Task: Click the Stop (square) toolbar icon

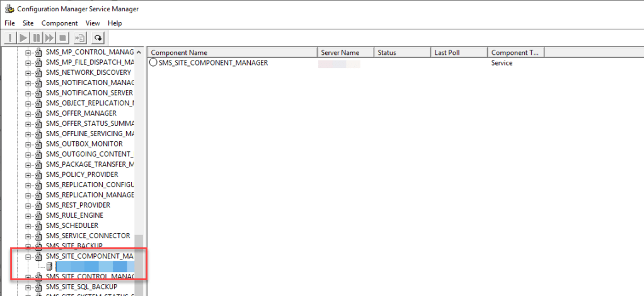Action: point(62,38)
